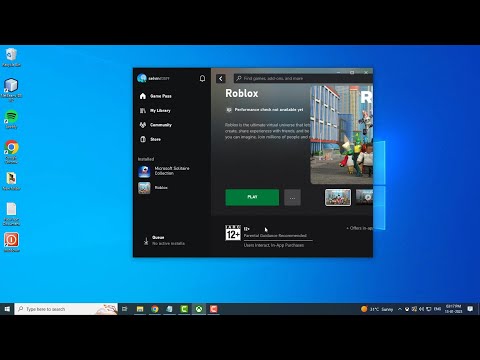Click the green PLAY button
Viewport: 480px width, 360px height.
coord(252,197)
